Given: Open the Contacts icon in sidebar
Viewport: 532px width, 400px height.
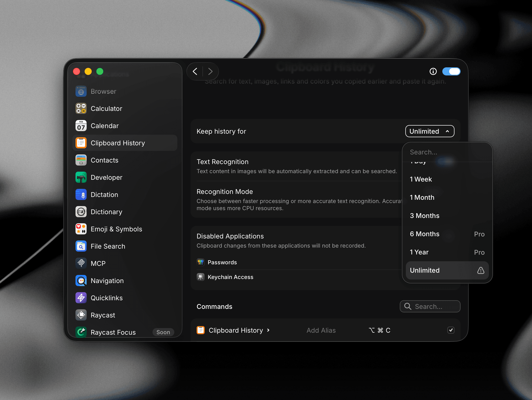Looking at the screenshot, I should (x=81, y=160).
